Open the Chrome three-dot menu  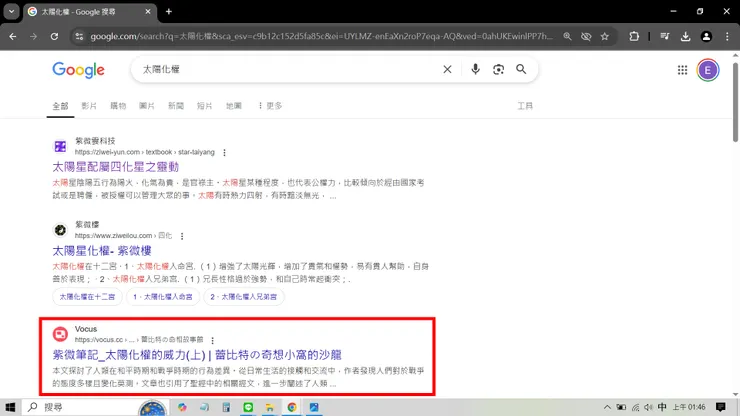727,36
